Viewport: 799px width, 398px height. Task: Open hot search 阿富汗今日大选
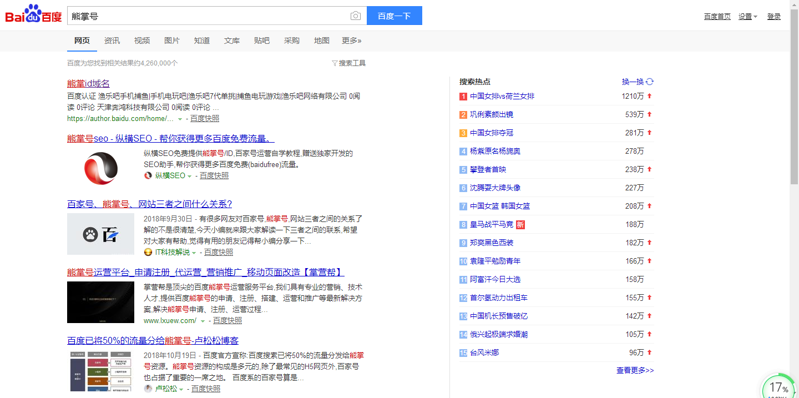tap(495, 280)
